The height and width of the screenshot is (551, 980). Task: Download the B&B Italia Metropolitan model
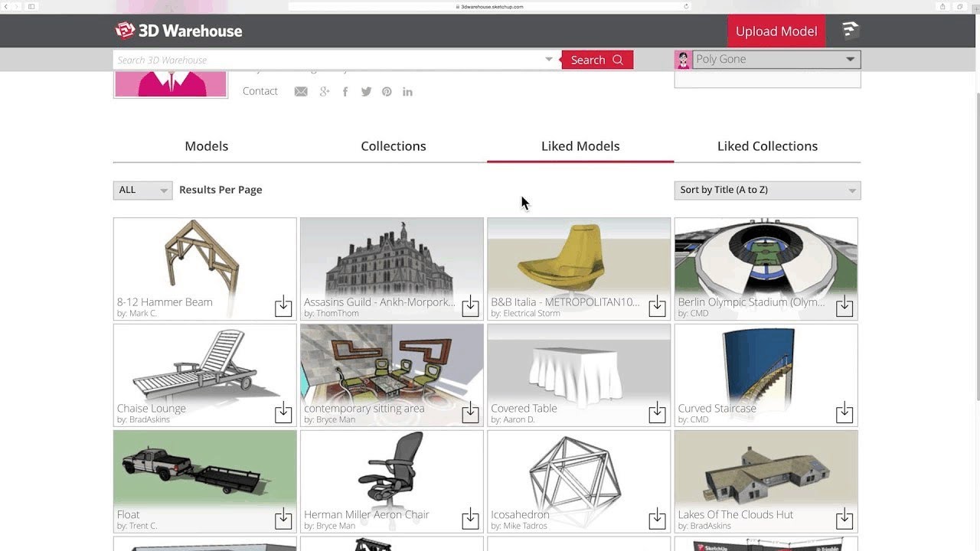[x=657, y=306]
